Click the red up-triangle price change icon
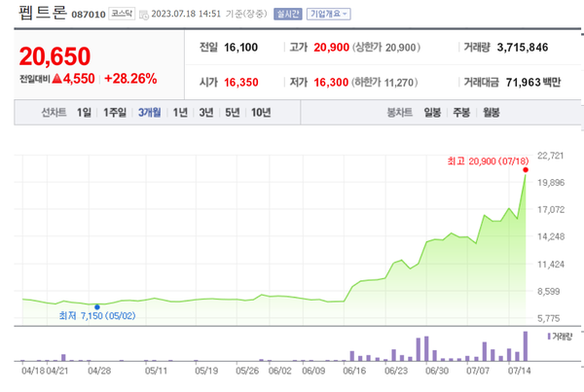Screen dimensions: 584x392 59,78
